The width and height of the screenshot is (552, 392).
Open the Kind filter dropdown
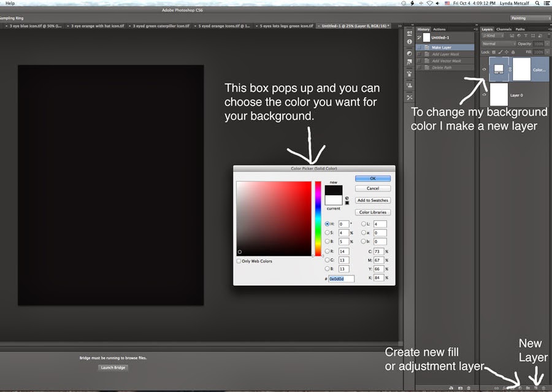pos(493,35)
